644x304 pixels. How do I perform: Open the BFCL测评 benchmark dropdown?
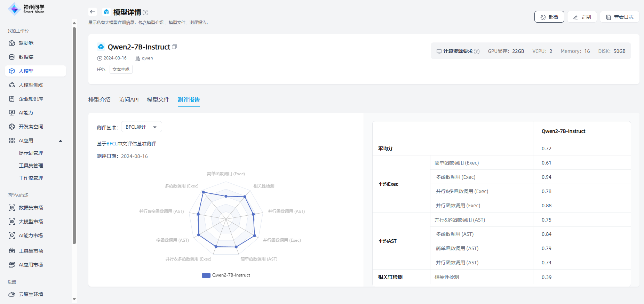[141, 127]
